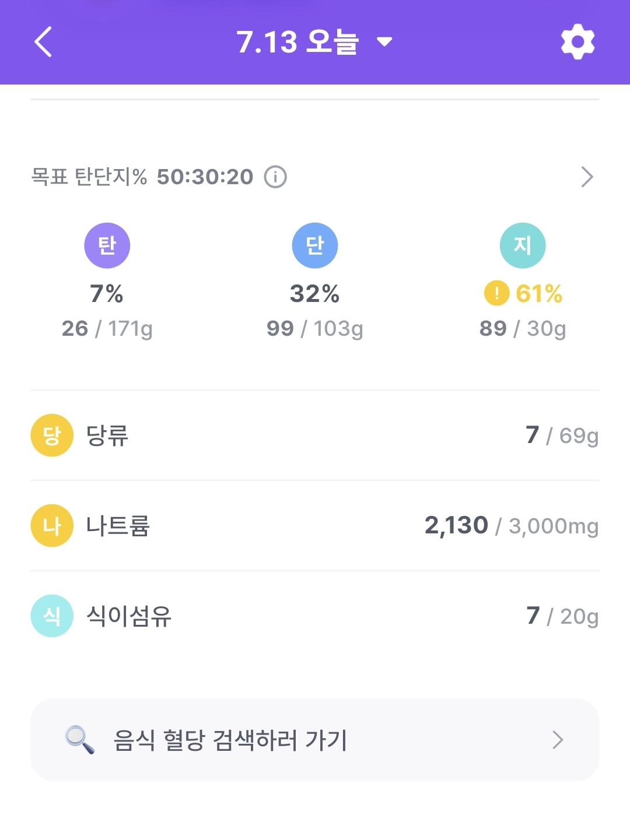Tap chevron on 음식 혈당 검색하러 가기
The image size is (630, 840).
pos(558,740)
